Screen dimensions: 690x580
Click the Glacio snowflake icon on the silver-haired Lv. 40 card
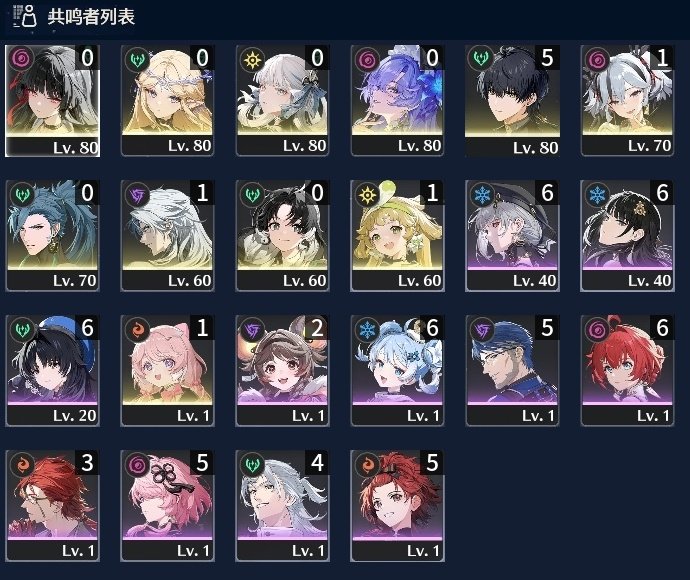482,195
